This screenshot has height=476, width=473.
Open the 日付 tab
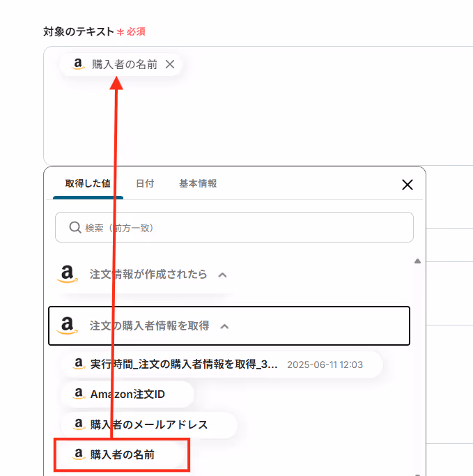[145, 184]
